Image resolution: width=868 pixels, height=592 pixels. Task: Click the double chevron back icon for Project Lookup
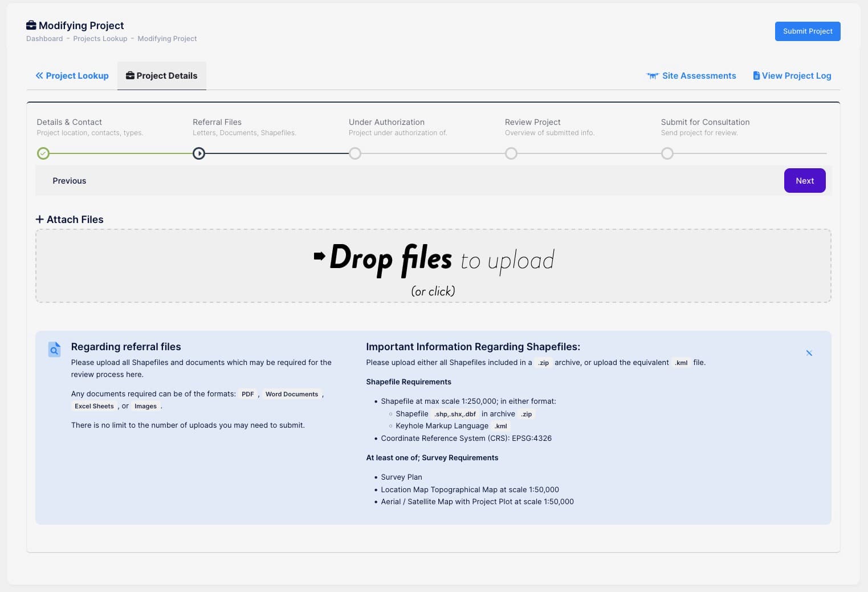(39, 76)
